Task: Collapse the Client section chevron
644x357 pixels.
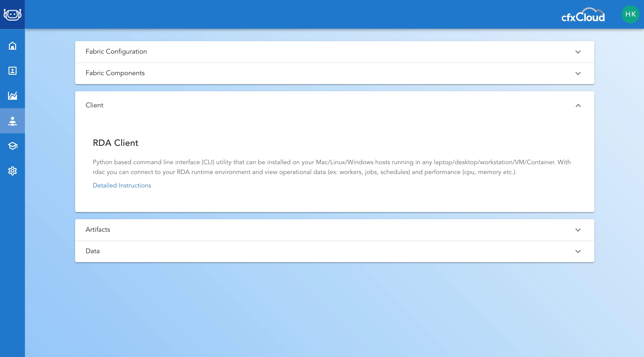Action: (578, 106)
